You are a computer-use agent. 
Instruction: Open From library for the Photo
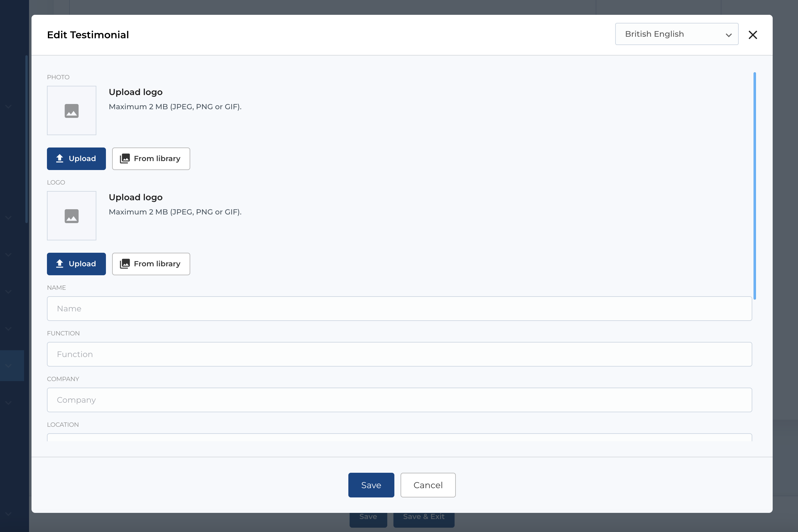coord(151,158)
